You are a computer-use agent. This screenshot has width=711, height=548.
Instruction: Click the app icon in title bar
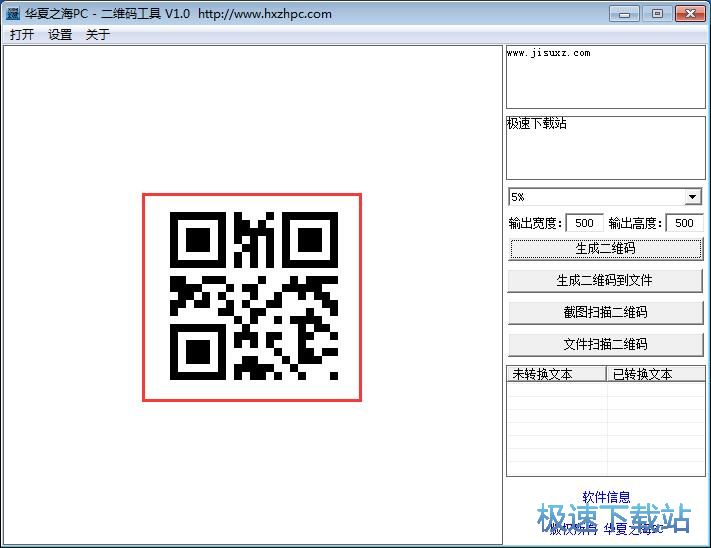point(13,14)
